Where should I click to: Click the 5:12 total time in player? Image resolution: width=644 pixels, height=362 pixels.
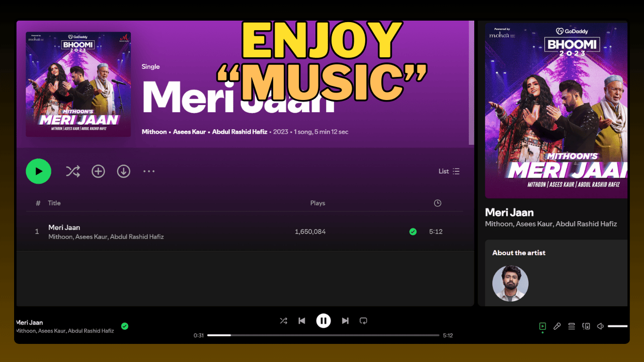448,335
